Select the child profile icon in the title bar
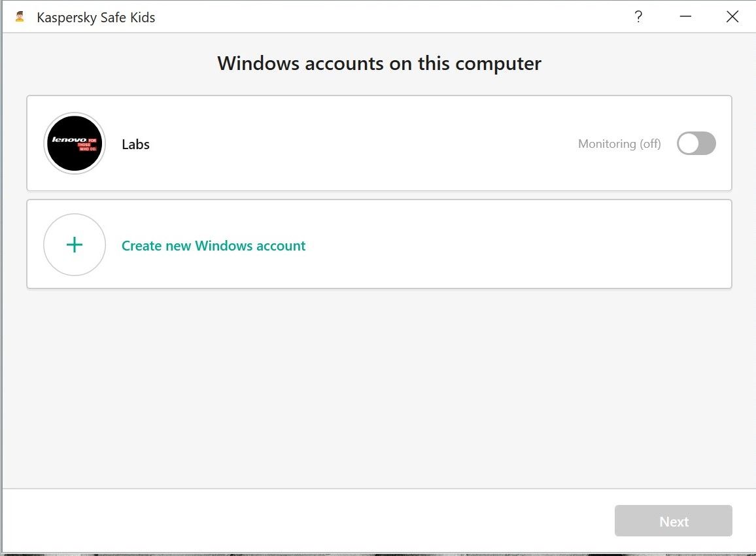Image resolution: width=756 pixels, height=556 pixels. tap(19, 16)
